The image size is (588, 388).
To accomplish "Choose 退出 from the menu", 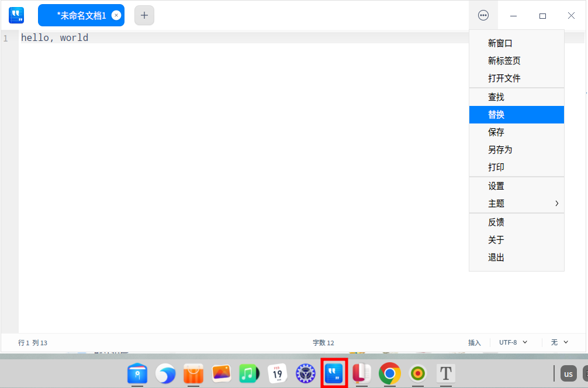I will 516,257.
